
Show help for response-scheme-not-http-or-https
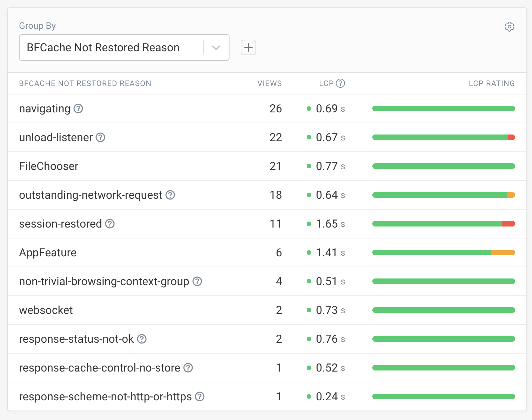pyautogui.click(x=200, y=396)
